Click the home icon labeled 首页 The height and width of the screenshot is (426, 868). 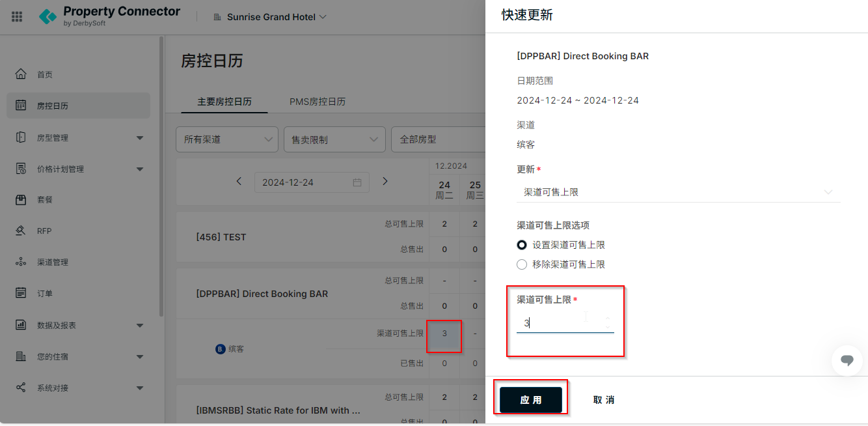tap(21, 74)
